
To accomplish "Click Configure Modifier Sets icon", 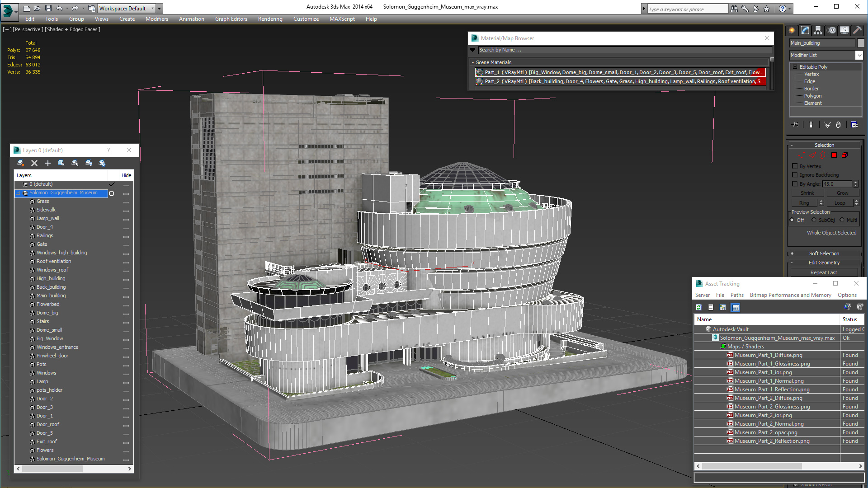I will 854,125.
